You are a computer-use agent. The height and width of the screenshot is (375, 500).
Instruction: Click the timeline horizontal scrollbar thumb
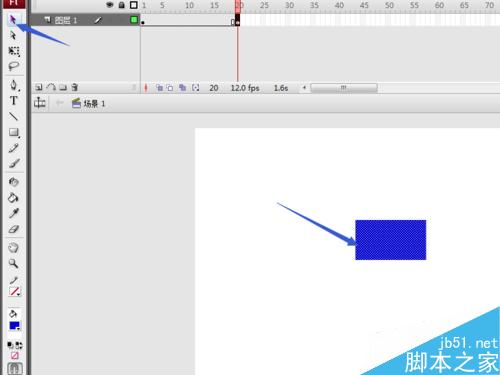[344, 88]
